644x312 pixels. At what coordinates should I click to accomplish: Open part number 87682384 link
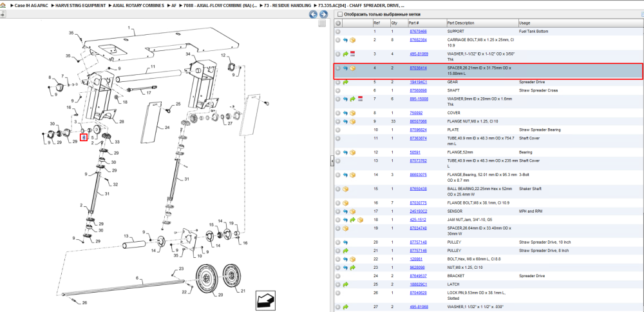pos(418,40)
